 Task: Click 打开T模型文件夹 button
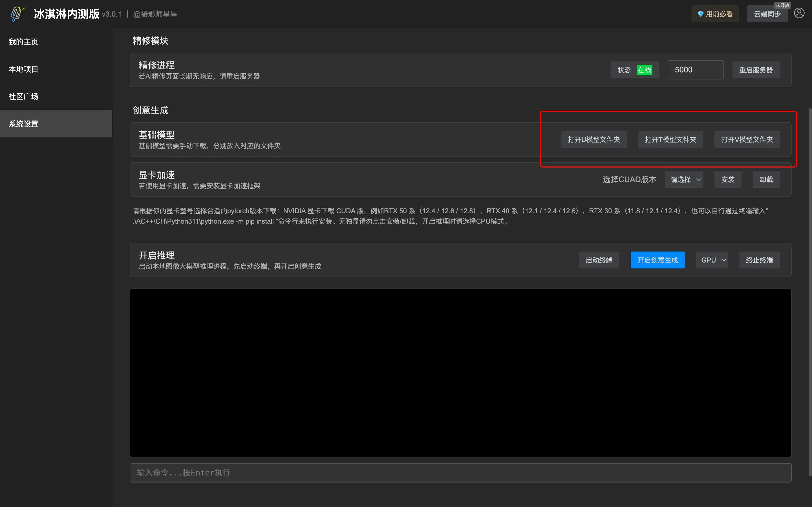pos(670,139)
